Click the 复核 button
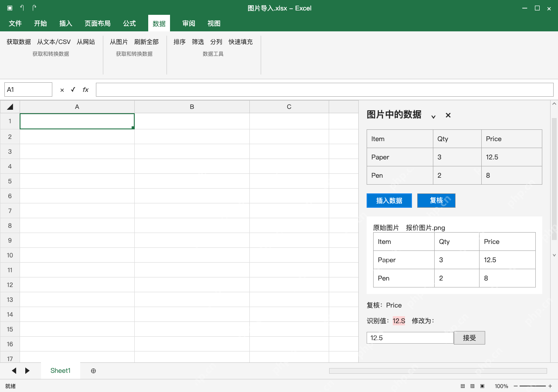Screen dimensions: 558x392 point(436,200)
